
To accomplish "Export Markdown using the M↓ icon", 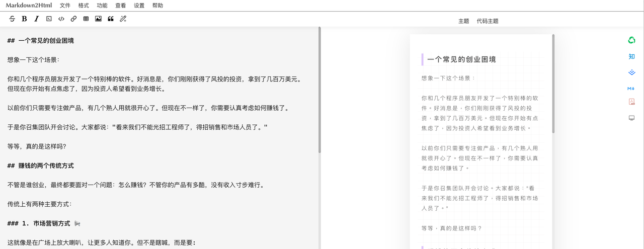I will 631,88.
